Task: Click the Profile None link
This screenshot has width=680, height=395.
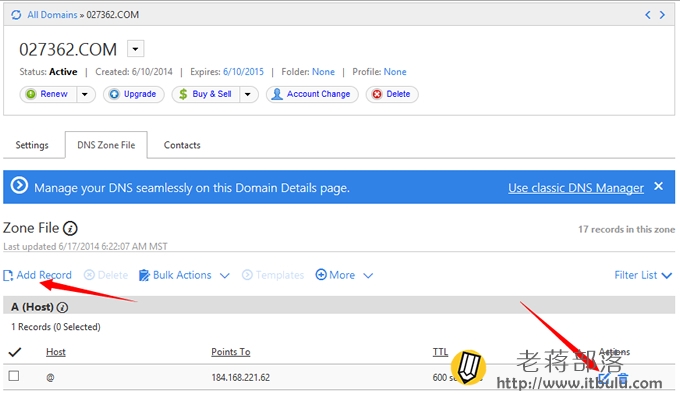Action: (395, 72)
